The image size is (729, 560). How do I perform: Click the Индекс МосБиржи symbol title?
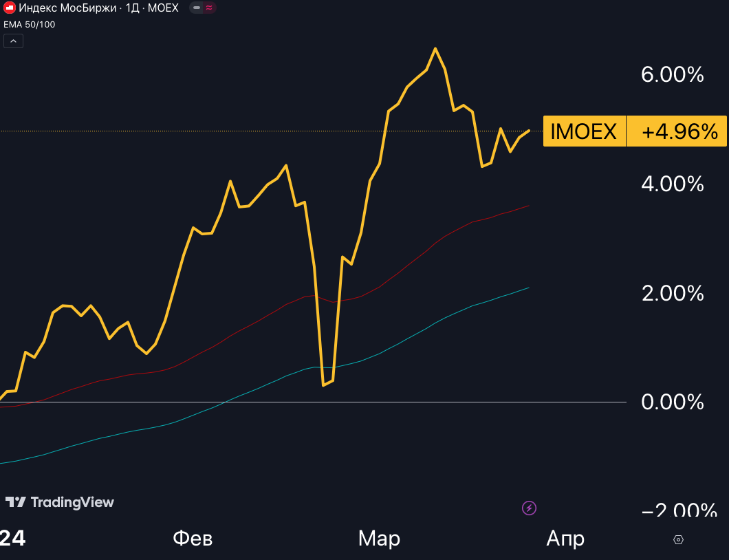[69, 8]
